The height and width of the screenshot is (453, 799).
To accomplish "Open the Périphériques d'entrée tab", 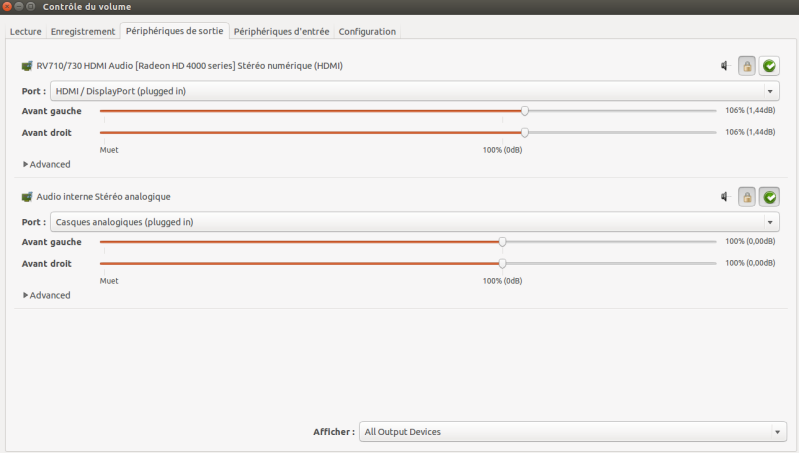I will pyautogui.click(x=281, y=32).
